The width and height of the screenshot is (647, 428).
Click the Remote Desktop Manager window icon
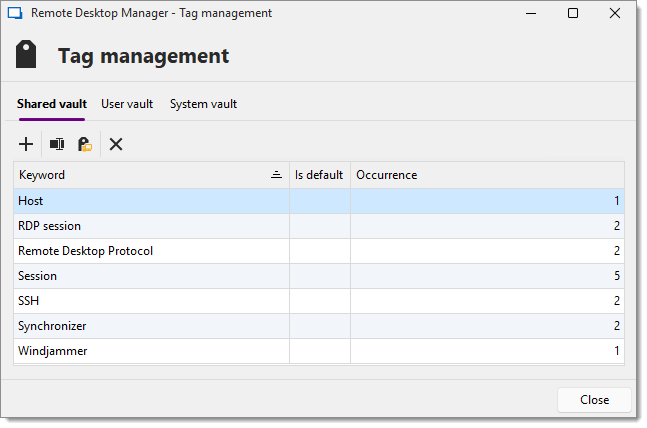(x=15, y=13)
